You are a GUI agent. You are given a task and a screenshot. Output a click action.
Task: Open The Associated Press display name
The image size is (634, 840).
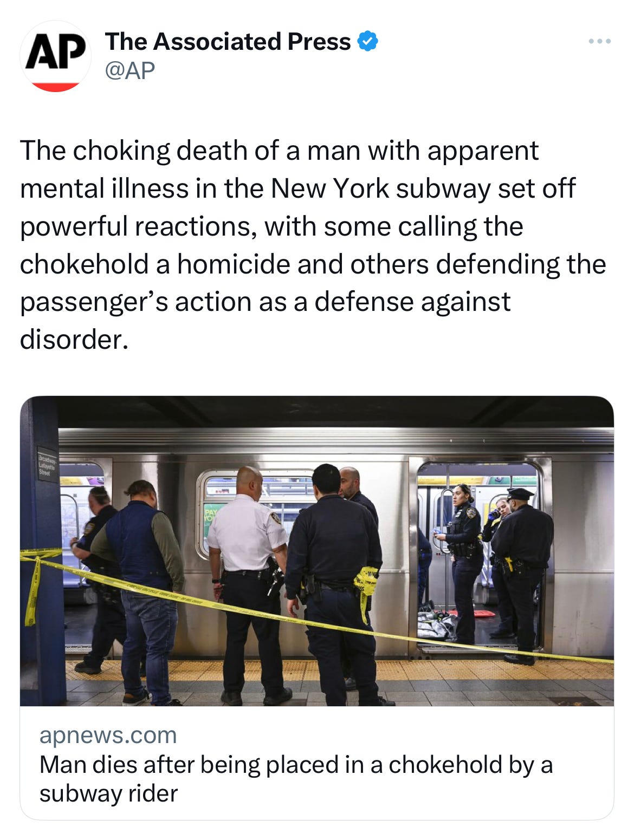[228, 42]
